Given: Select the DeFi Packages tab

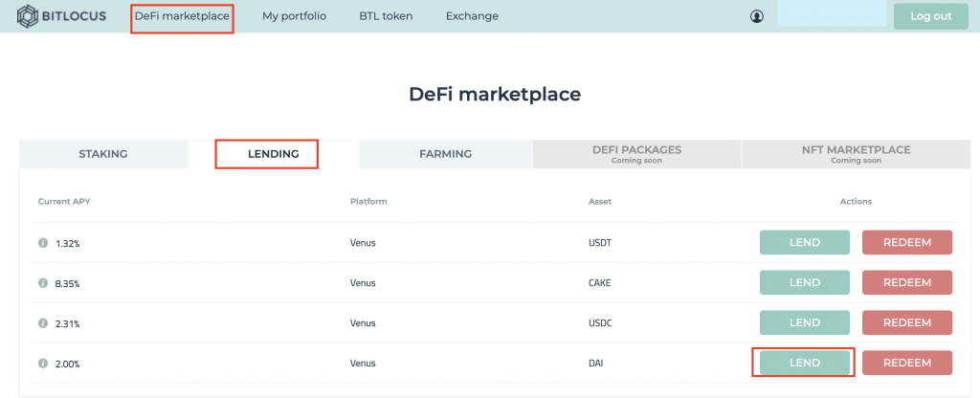Looking at the screenshot, I should pyautogui.click(x=636, y=154).
